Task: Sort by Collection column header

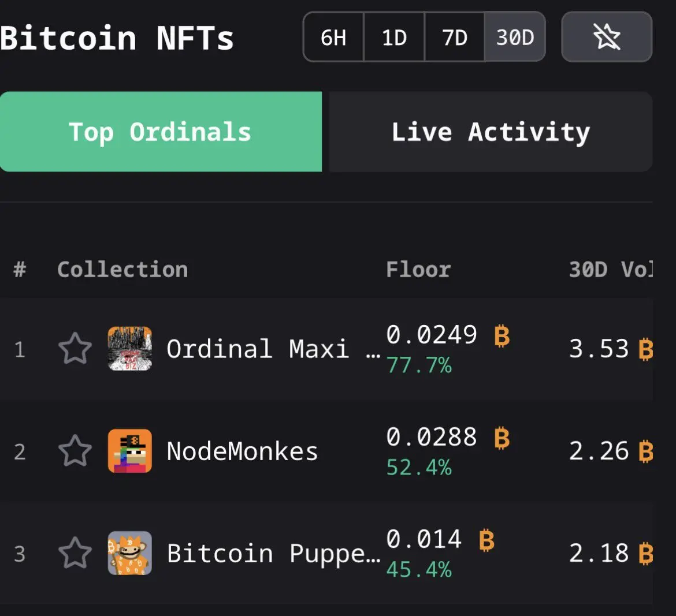Action: [122, 269]
